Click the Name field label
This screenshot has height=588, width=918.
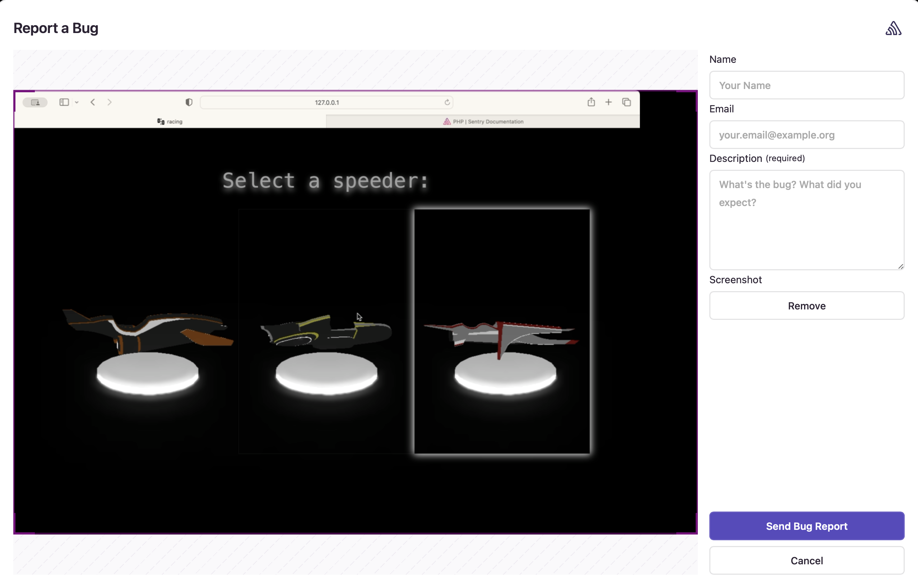pos(722,59)
